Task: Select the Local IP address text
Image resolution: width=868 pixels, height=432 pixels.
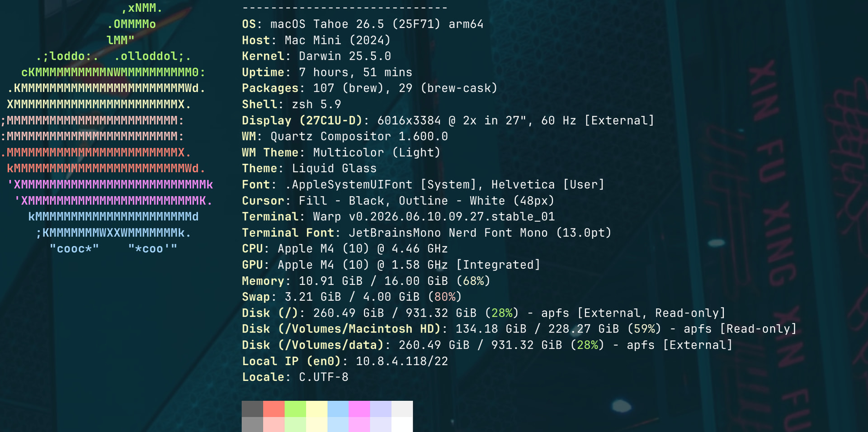Action: (402, 361)
